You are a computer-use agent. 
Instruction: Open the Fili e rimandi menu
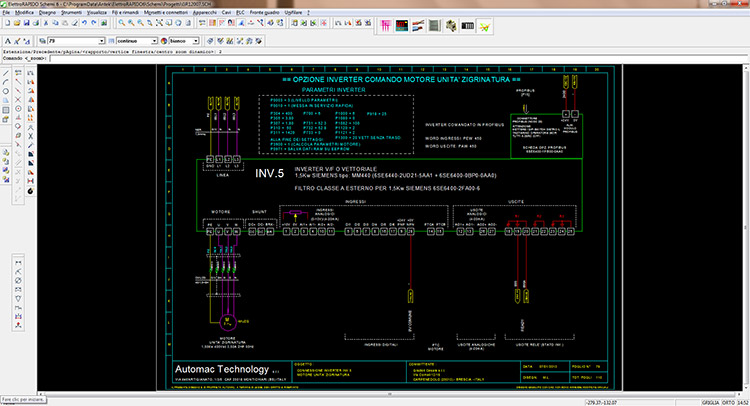[125, 12]
